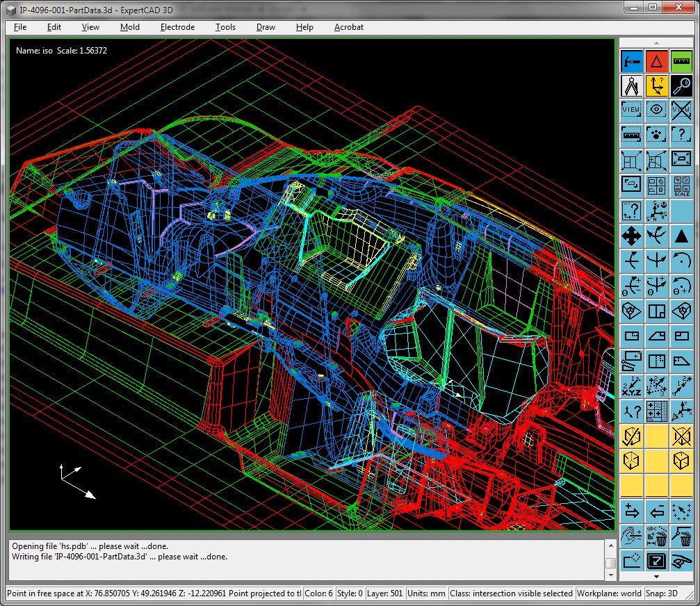Click the Style: 0 status field
This screenshot has width=700, height=606.
coord(350,593)
